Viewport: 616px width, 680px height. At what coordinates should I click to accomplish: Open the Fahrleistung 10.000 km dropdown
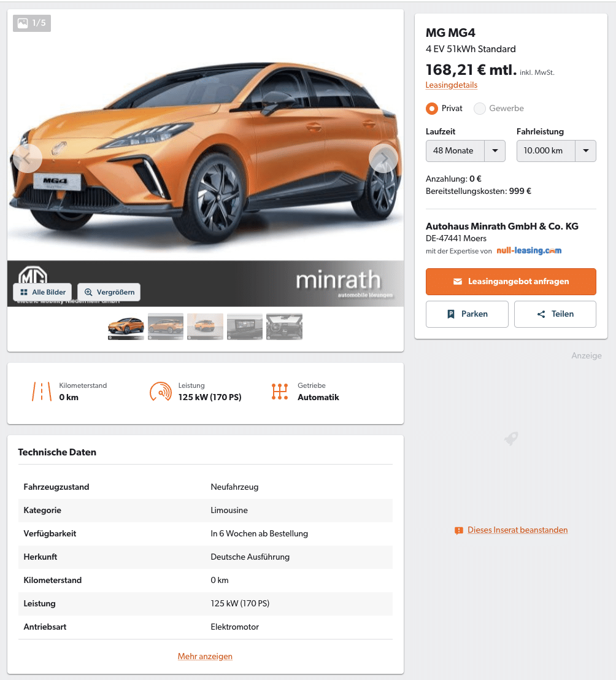tap(556, 151)
